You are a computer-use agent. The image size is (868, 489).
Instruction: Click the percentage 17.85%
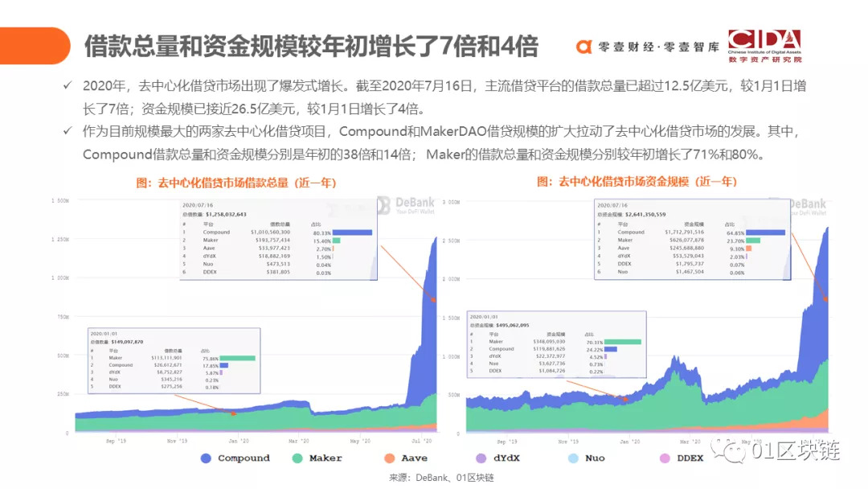tap(211, 366)
